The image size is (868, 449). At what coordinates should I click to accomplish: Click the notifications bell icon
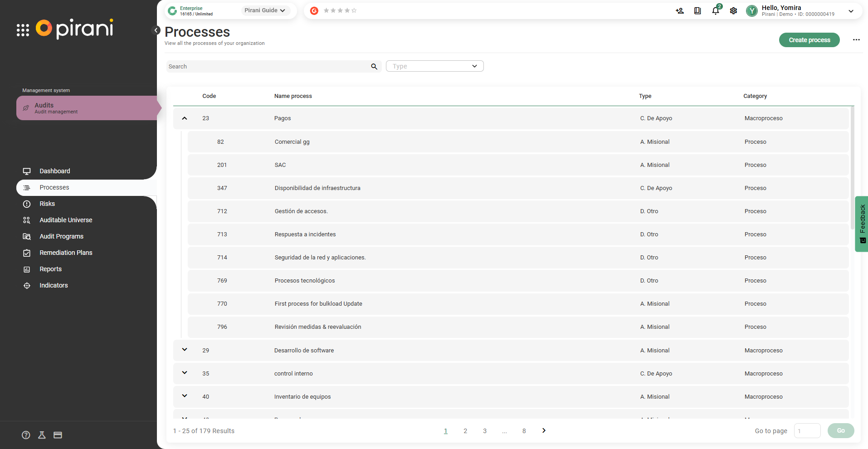(715, 11)
